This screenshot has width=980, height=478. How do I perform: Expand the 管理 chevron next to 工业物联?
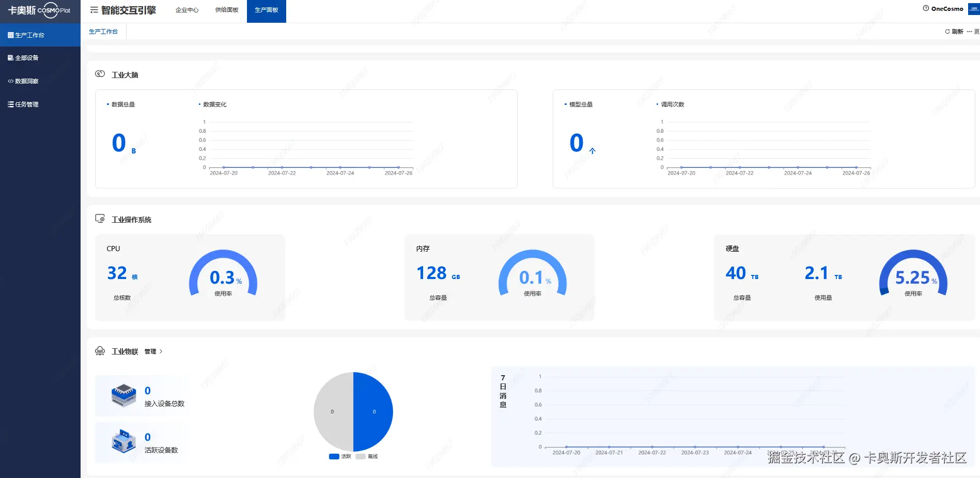[x=161, y=351]
